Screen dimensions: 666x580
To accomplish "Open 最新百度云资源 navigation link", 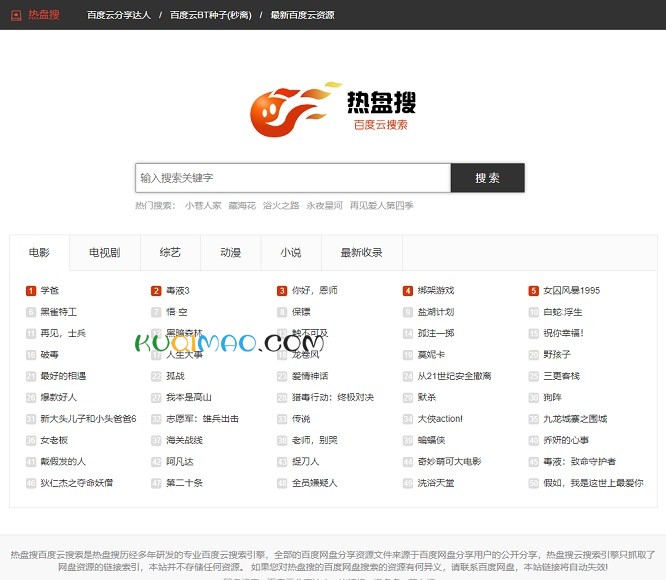I will [x=302, y=15].
